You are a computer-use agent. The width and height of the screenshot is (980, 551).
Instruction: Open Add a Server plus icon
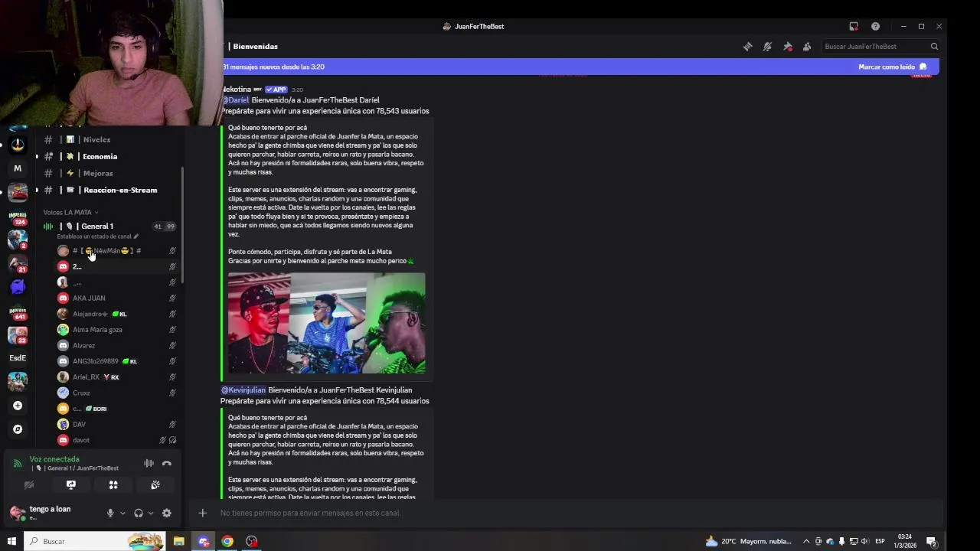click(18, 406)
